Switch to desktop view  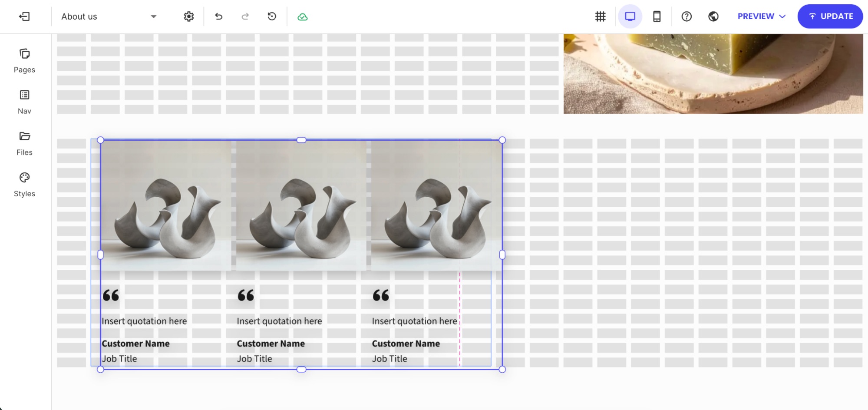(630, 17)
